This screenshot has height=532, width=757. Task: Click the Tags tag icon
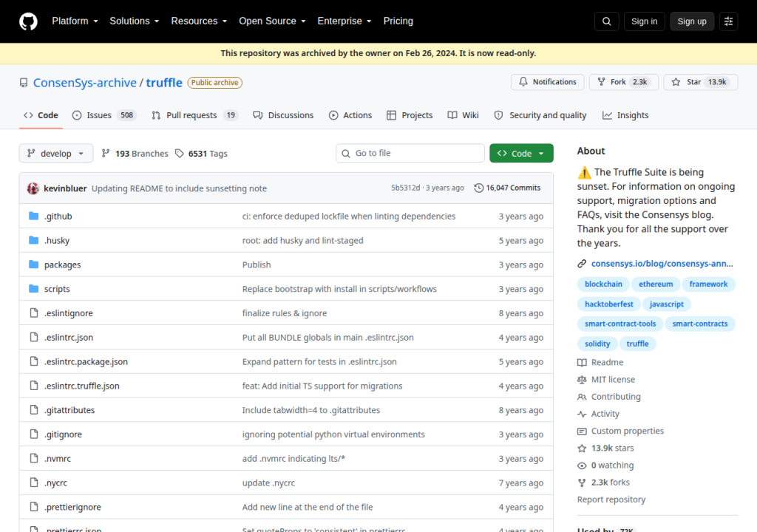pyautogui.click(x=180, y=153)
